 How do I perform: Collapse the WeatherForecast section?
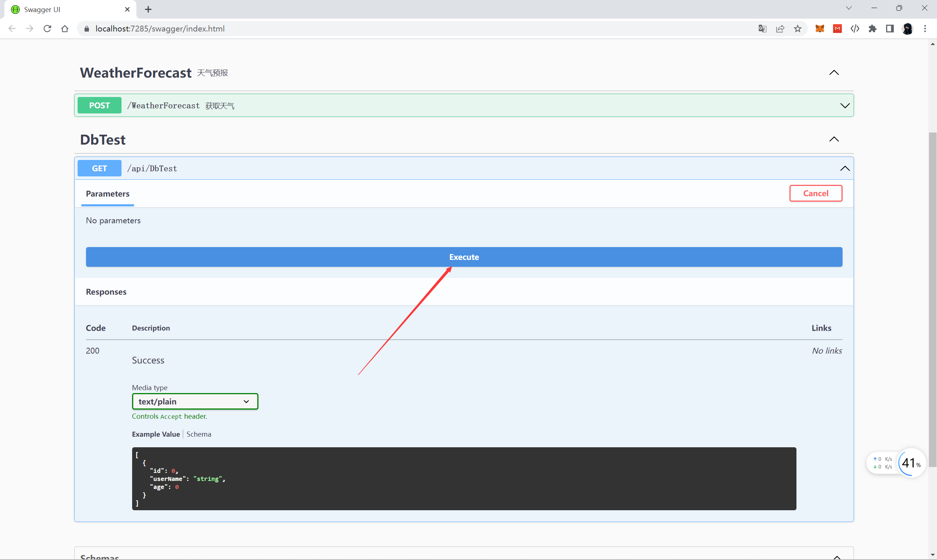coord(834,72)
